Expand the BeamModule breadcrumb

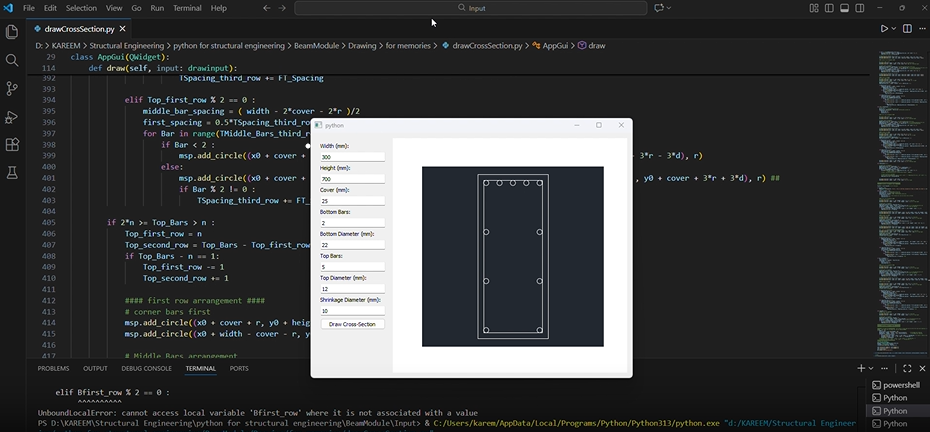pos(317,45)
